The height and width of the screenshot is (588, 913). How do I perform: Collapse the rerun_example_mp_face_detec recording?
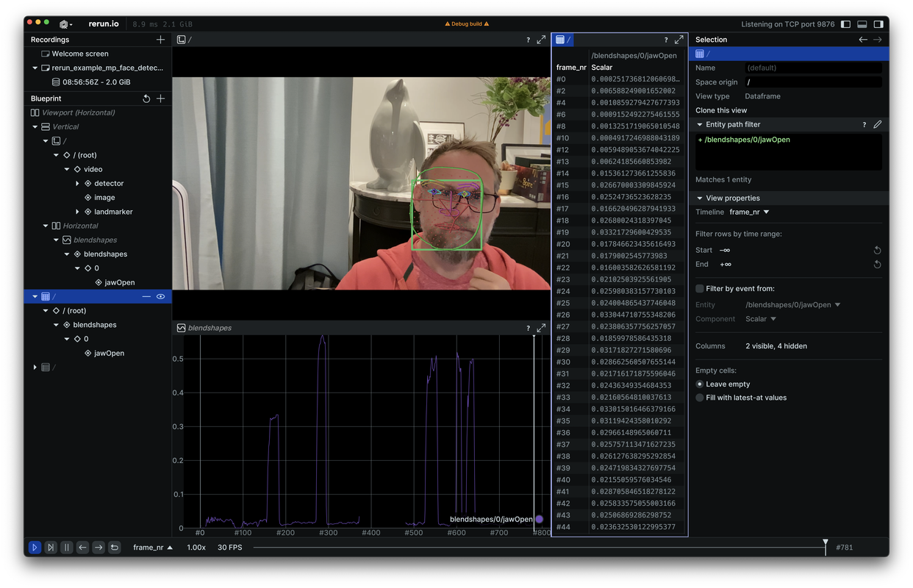point(35,68)
